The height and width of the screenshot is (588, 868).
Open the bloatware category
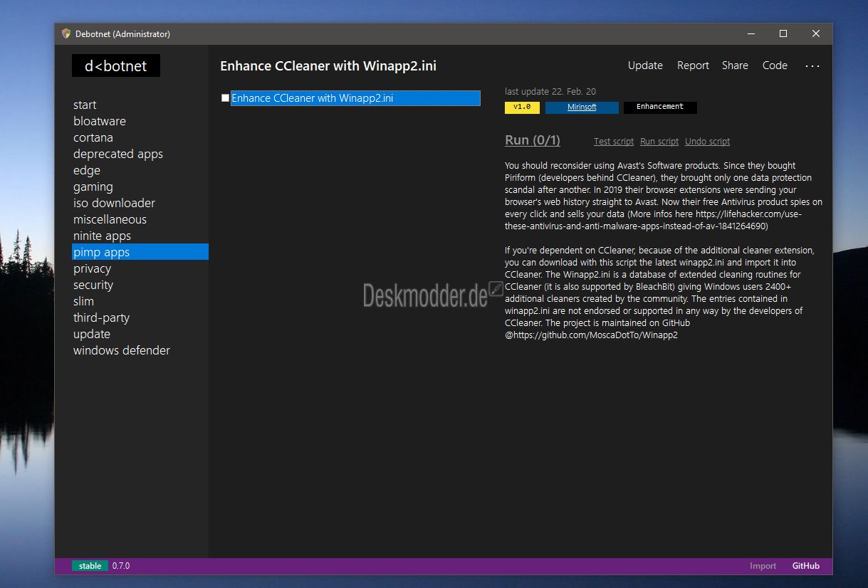100,121
